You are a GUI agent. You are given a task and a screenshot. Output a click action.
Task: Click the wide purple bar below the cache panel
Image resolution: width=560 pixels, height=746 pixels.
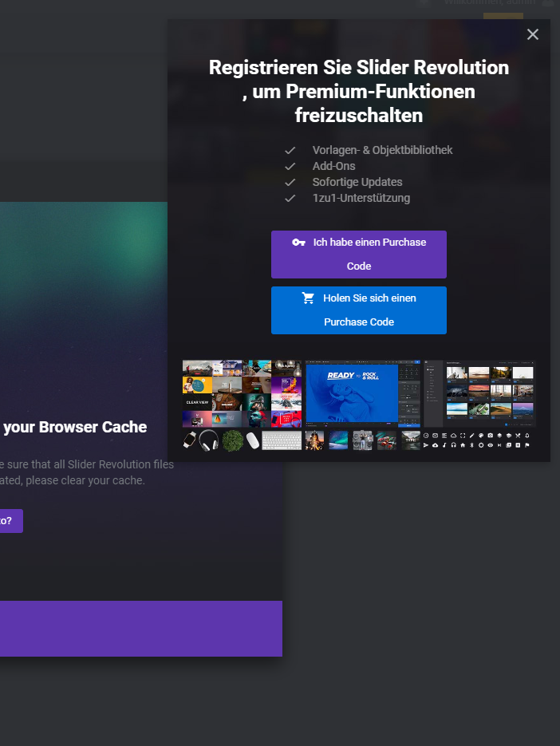(x=141, y=629)
